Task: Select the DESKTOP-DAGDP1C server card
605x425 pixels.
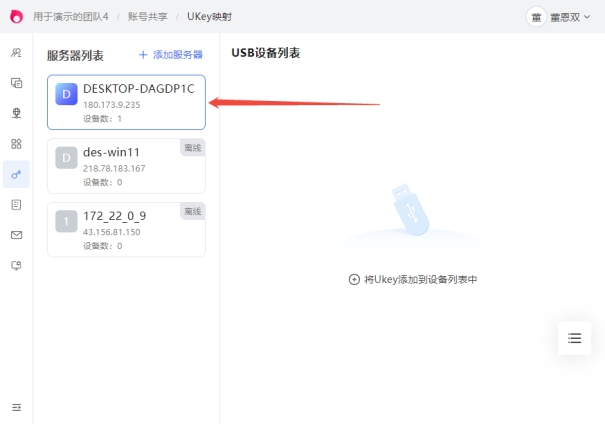Action: [x=126, y=103]
